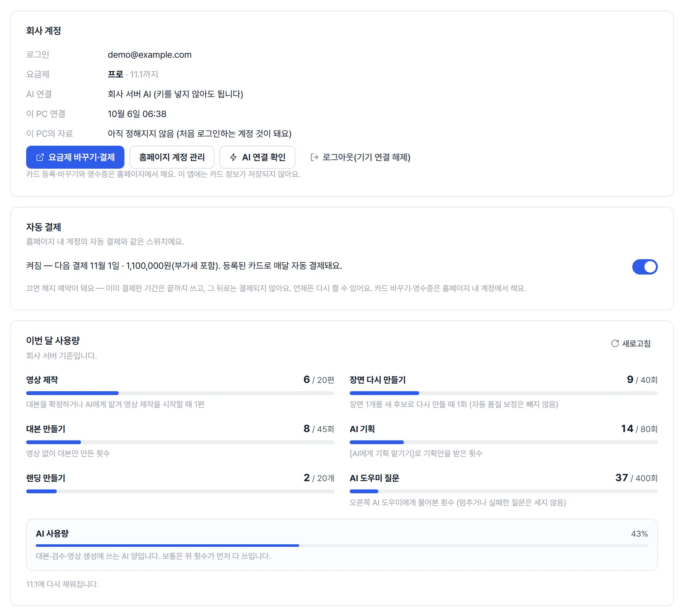Screen dimensions: 684x616
Task: Click the 영상 제작 progress bar
Action: click(180, 393)
